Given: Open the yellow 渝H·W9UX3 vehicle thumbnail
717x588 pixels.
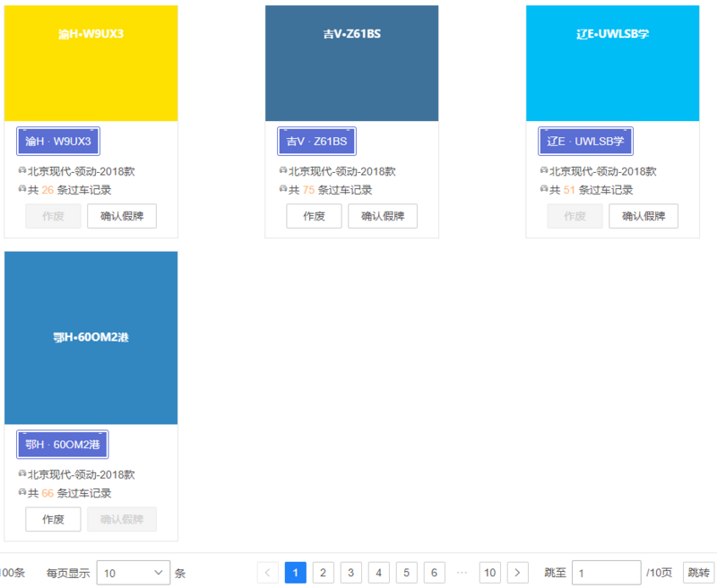Looking at the screenshot, I should click(x=91, y=63).
